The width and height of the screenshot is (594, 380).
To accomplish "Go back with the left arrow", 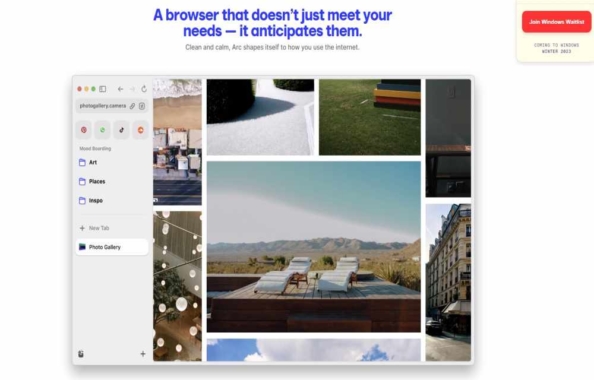I will coord(120,89).
